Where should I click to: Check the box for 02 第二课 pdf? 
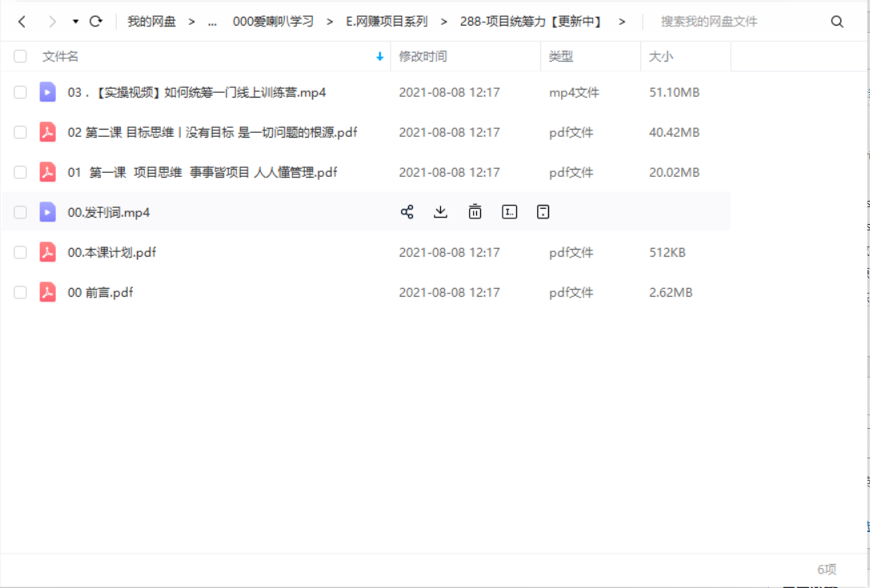[x=20, y=132]
